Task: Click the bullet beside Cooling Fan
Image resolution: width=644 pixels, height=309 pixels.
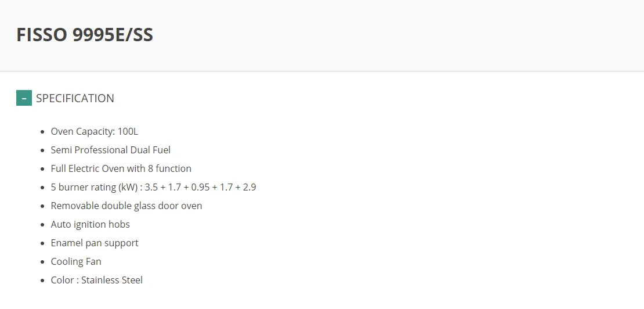Action: [43, 262]
